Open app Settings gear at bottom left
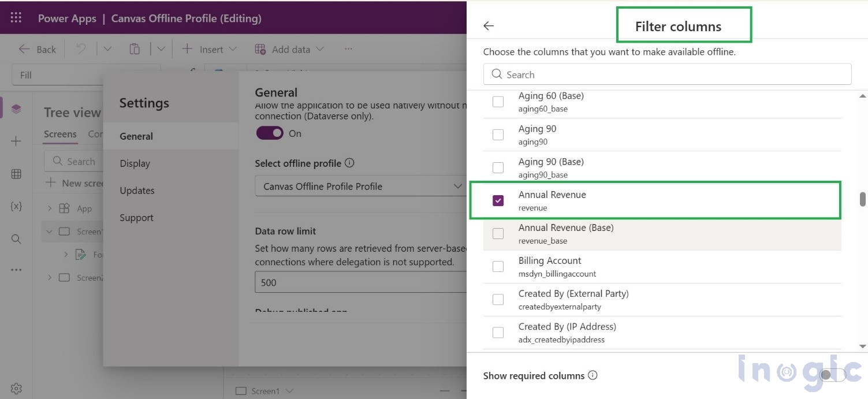The image size is (868, 399). [x=17, y=388]
